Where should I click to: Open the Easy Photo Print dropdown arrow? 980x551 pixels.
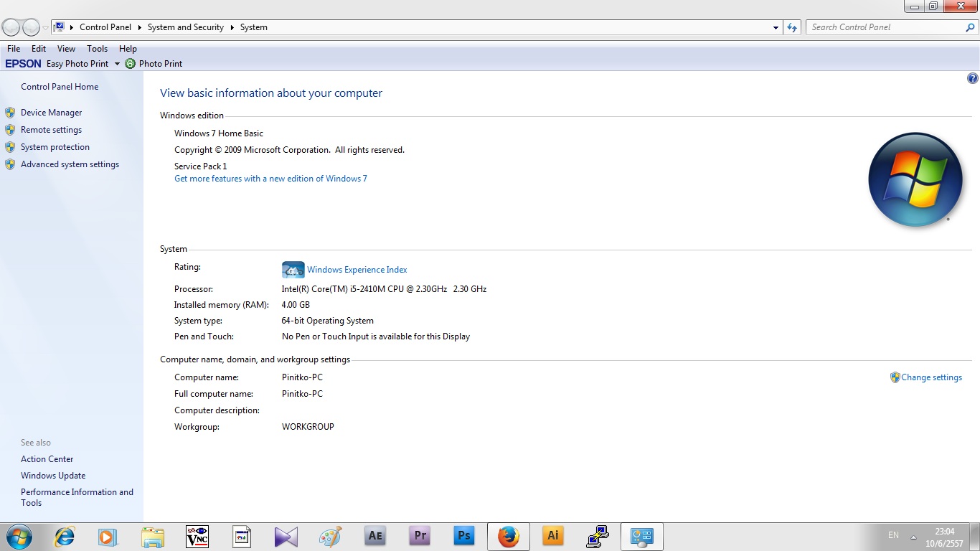click(117, 64)
